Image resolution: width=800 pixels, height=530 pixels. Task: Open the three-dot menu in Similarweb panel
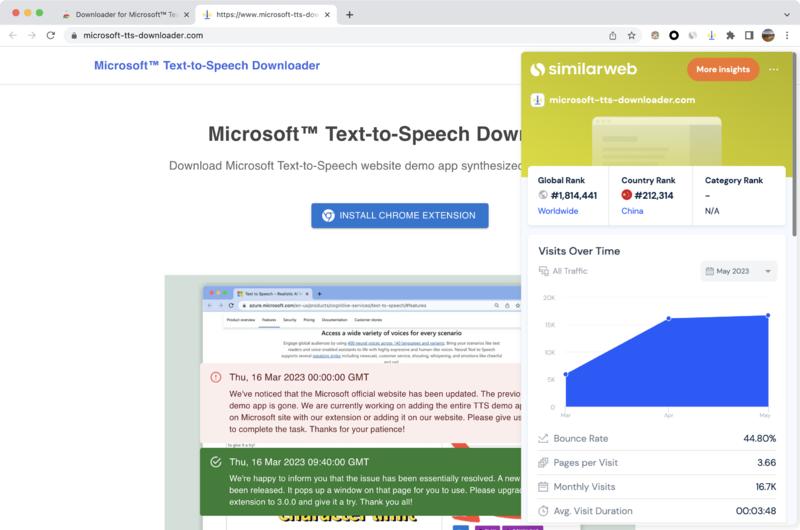tap(773, 69)
